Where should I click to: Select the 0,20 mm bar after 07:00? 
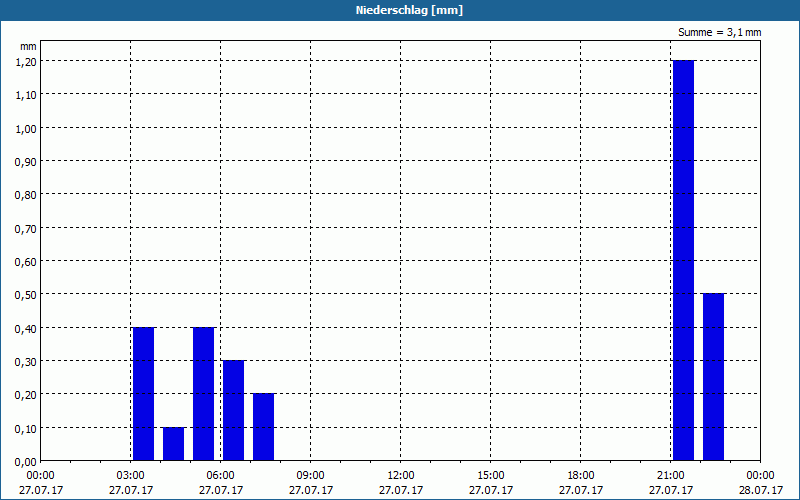(263, 427)
